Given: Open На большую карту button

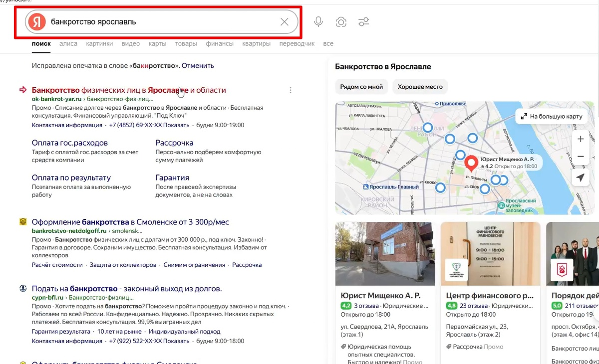Looking at the screenshot, I should [552, 116].
